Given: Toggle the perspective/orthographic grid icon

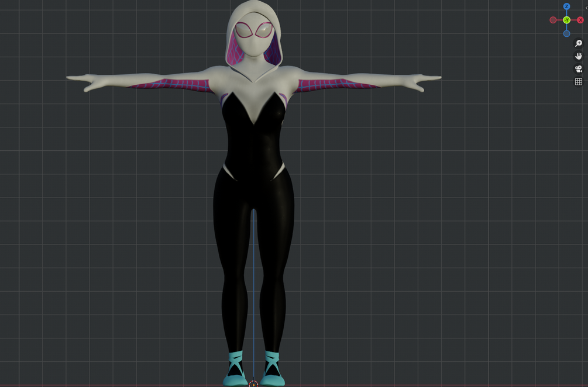Looking at the screenshot, I should (x=579, y=82).
